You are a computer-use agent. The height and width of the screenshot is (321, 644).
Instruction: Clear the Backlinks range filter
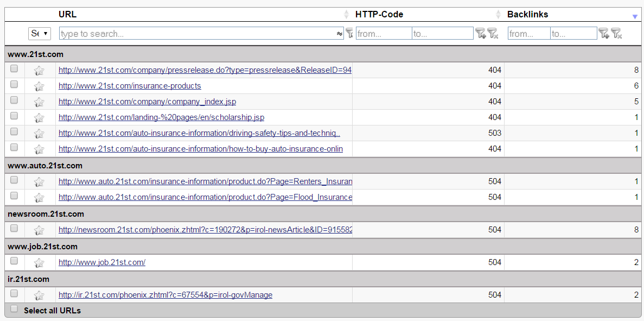(616, 34)
